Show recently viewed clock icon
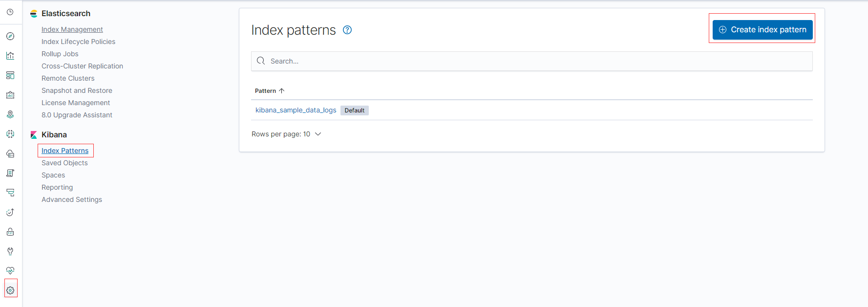This screenshot has height=307, width=868. [x=10, y=12]
